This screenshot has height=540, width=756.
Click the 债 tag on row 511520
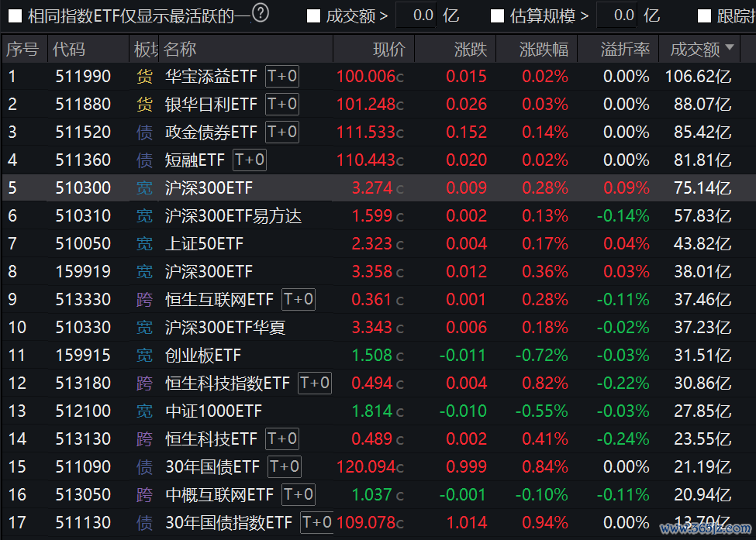[145, 132]
